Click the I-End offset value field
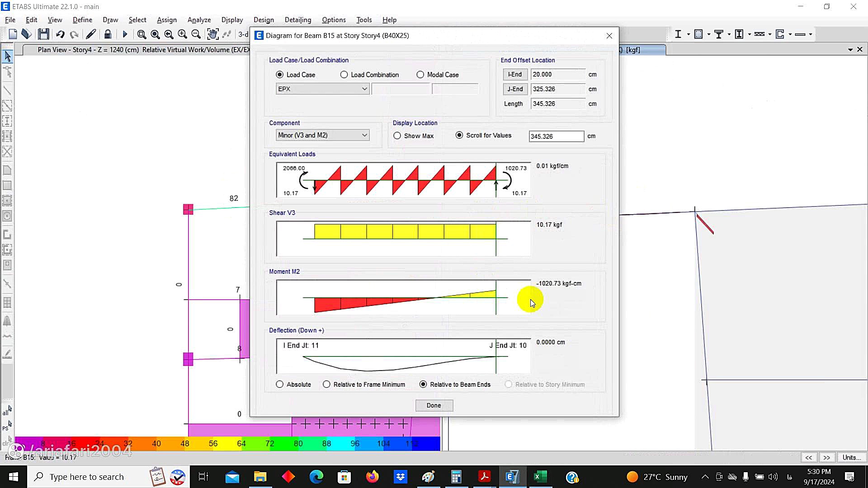This screenshot has height=488, width=868. tap(558, 74)
